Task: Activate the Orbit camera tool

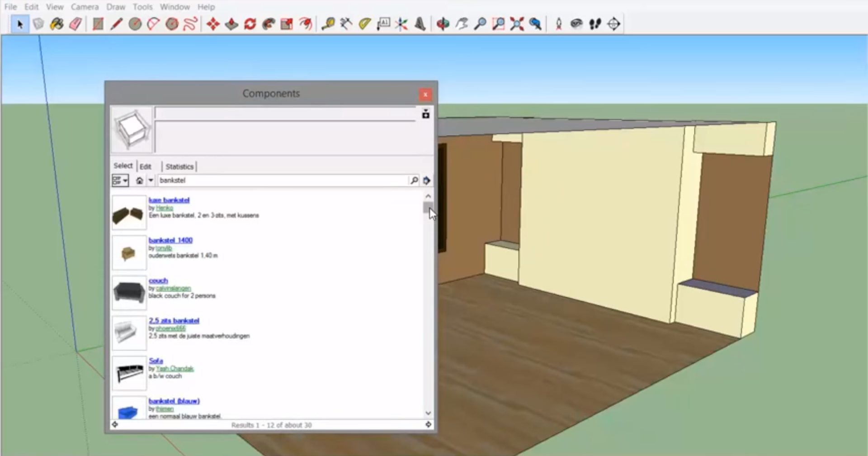Action: [443, 24]
